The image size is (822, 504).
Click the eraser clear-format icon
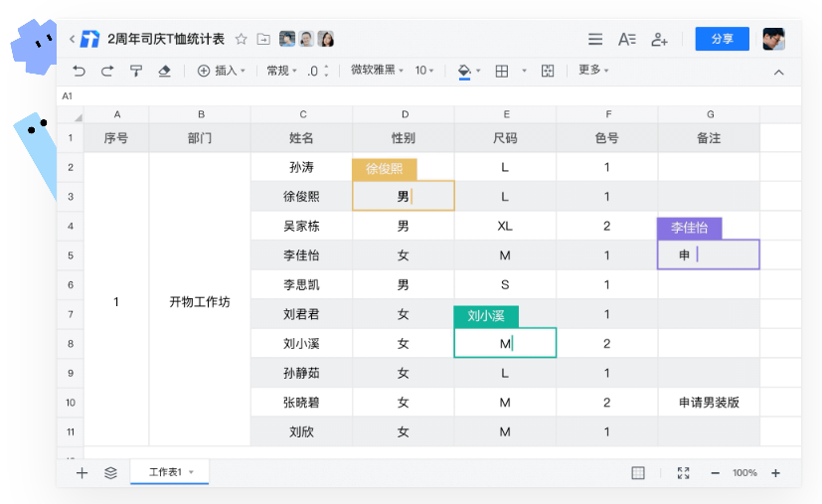point(165,71)
